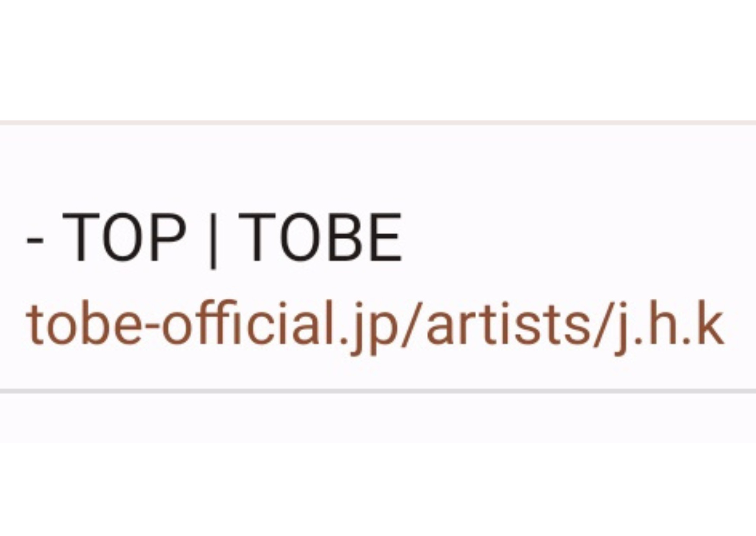Click the blank white area above card

tap(378, 61)
